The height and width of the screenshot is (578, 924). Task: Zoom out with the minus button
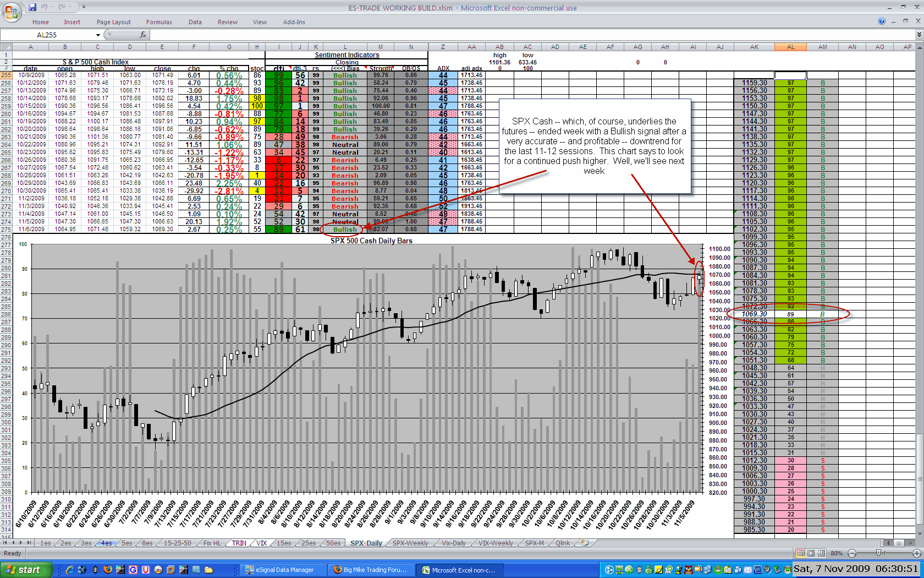click(x=852, y=553)
